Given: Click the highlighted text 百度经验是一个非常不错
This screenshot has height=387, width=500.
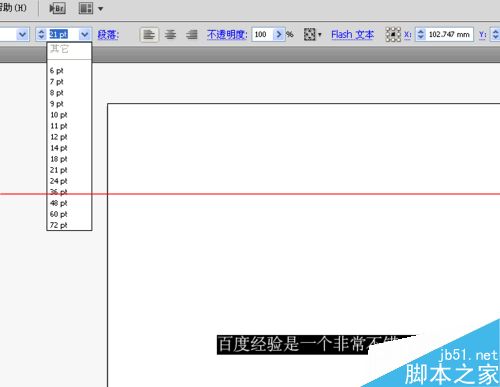Looking at the screenshot, I should [307, 344].
